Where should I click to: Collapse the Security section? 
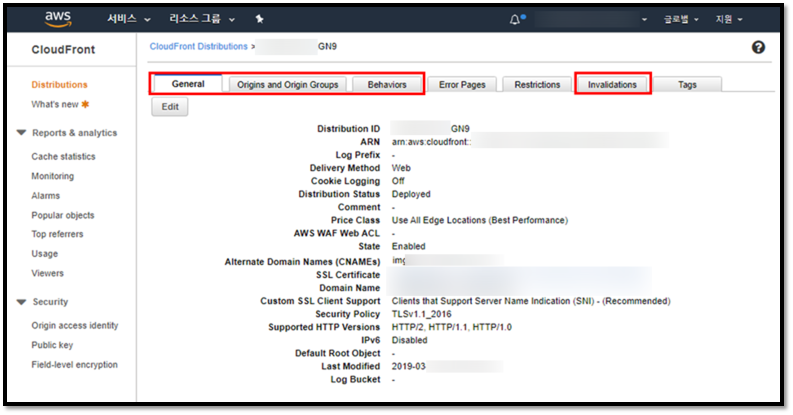(x=21, y=302)
